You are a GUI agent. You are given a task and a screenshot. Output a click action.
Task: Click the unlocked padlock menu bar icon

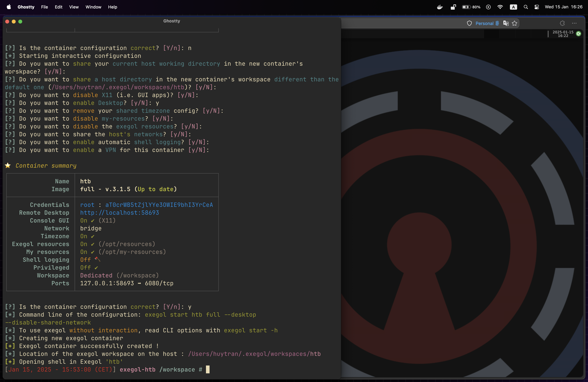pos(453,7)
